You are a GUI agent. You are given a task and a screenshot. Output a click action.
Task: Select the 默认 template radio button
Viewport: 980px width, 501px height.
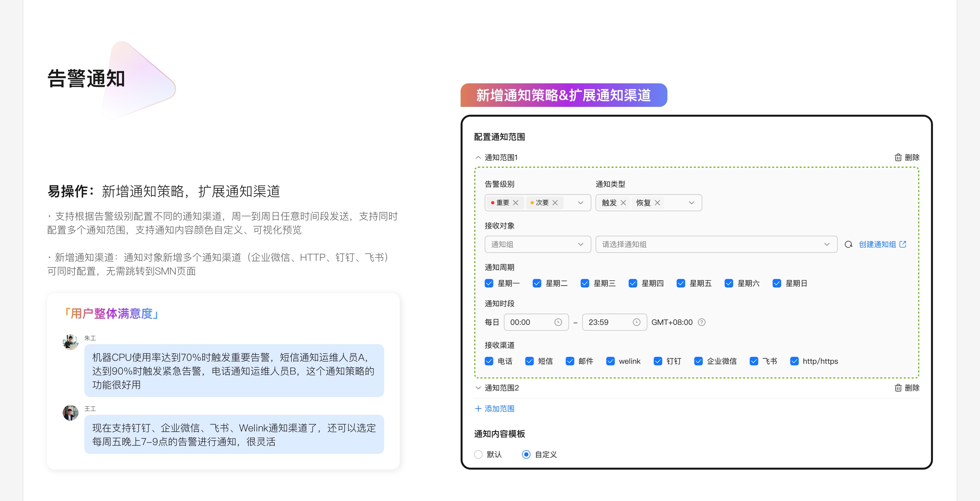[478, 454]
